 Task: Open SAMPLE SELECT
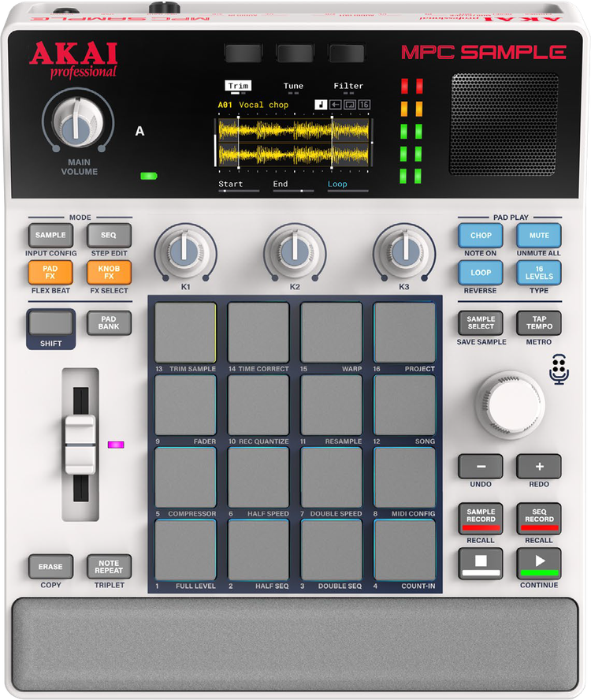(x=481, y=322)
